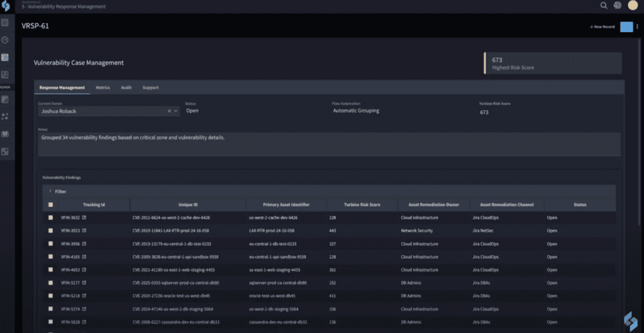This screenshot has width=644, height=333.
Task: Open the sparkle stars icon in the sidebar
Action: [x=5, y=116]
